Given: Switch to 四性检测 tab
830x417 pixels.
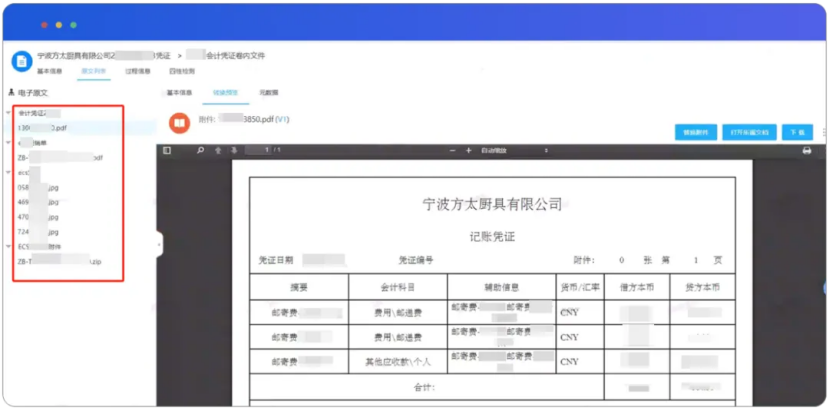Looking at the screenshot, I should pos(182,71).
